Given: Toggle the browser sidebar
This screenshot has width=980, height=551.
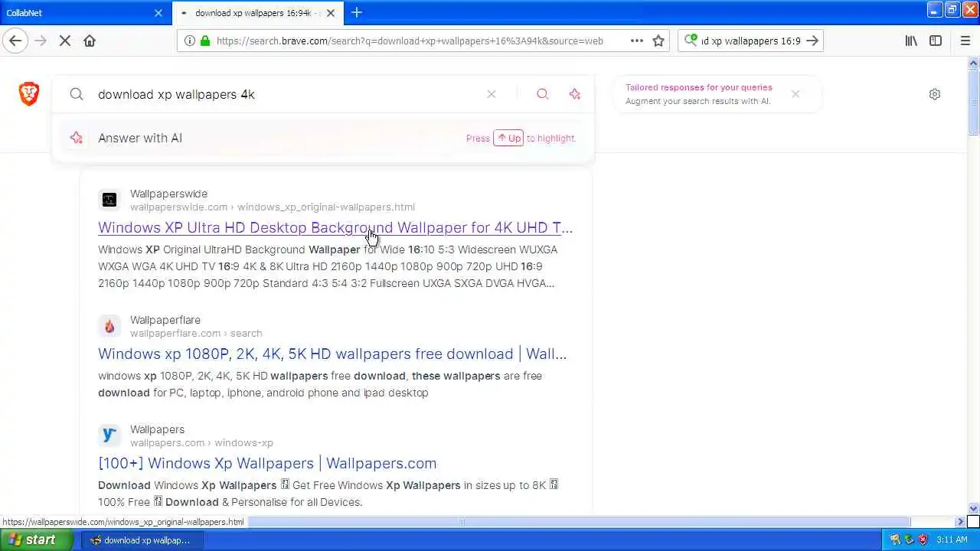Looking at the screenshot, I should point(936,41).
